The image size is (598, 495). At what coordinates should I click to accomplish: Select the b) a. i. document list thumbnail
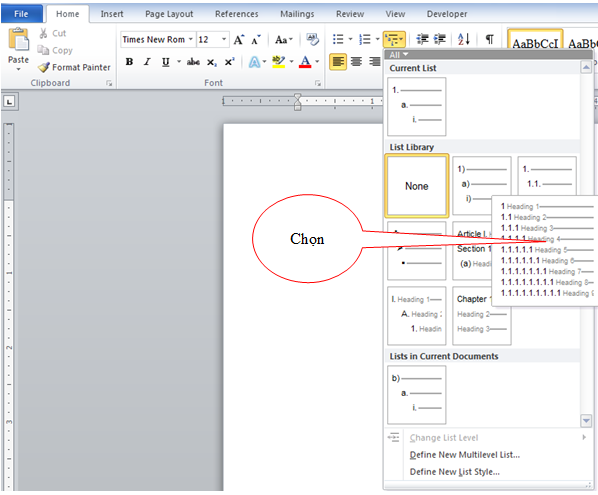(416, 395)
